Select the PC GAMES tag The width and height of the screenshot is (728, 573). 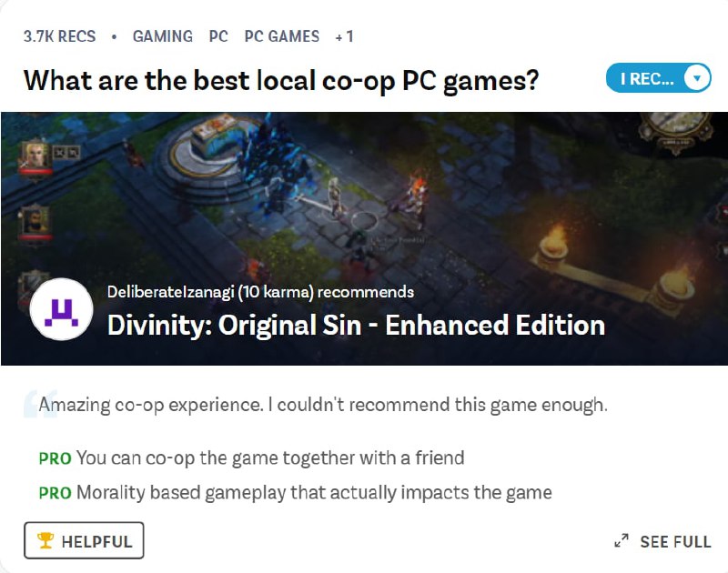(x=282, y=36)
